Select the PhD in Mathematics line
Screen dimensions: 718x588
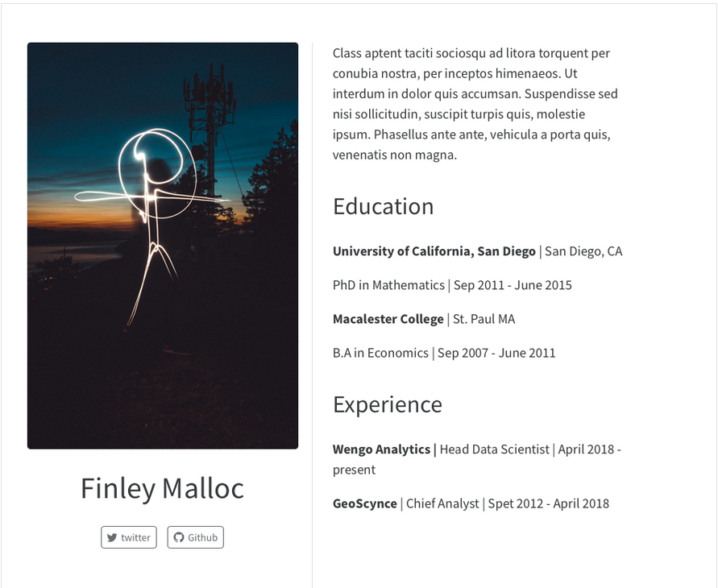(x=452, y=285)
